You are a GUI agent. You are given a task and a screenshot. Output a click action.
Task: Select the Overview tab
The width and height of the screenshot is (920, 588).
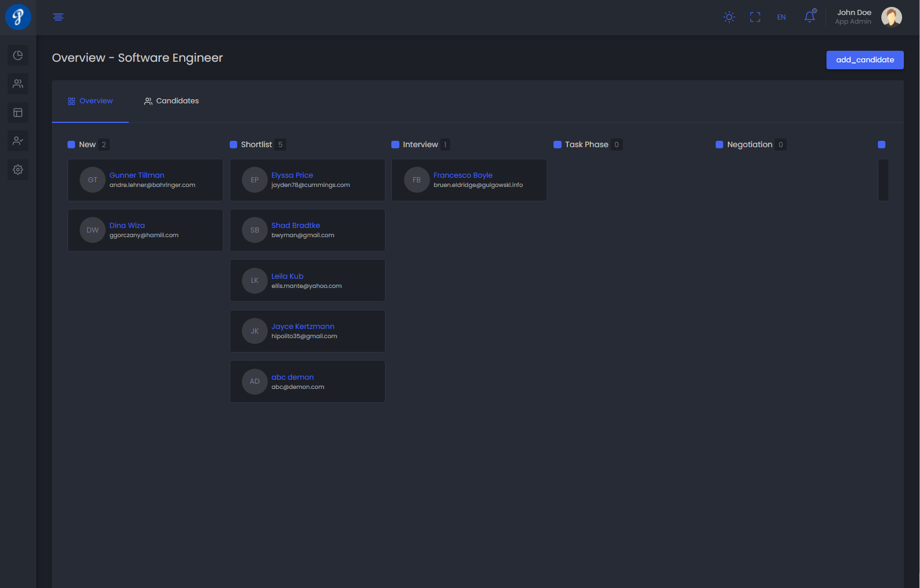coord(90,101)
